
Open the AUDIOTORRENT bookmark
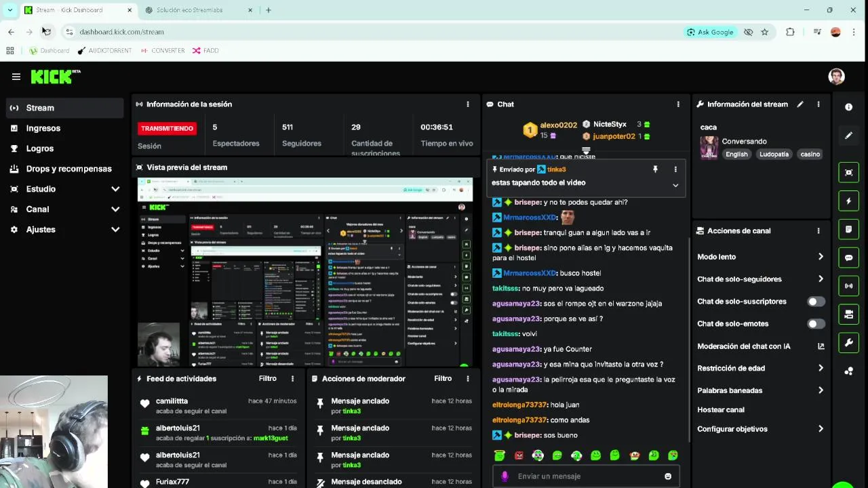tap(104, 51)
